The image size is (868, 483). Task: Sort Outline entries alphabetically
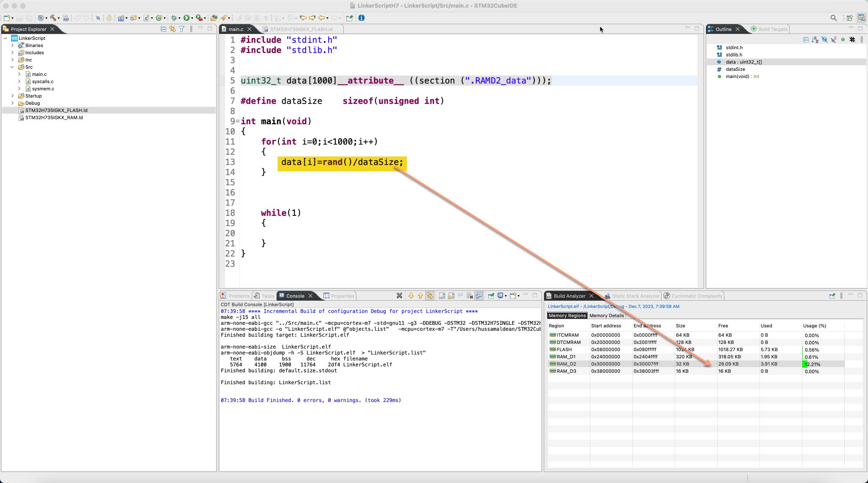point(815,39)
